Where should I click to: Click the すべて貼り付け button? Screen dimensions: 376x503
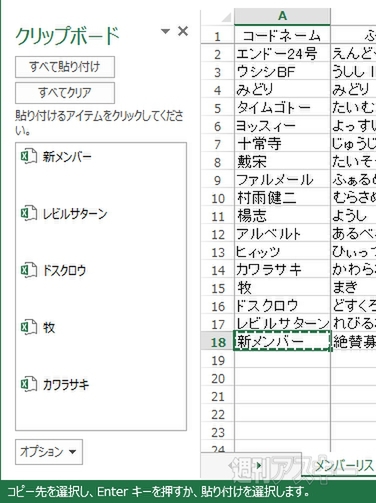pos(65,67)
